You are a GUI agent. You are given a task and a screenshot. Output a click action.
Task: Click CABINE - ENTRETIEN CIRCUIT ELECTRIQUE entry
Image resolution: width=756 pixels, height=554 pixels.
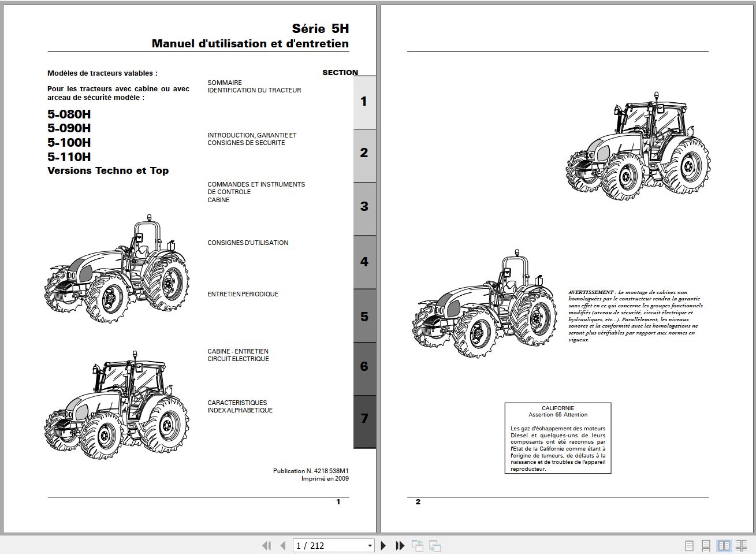point(238,355)
